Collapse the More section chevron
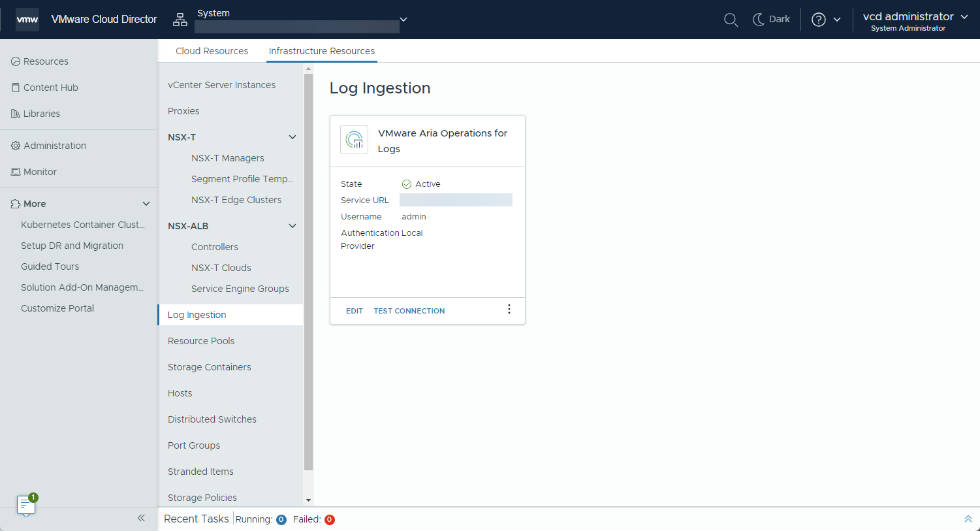The width and height of the screenshot is (980, 531). (x=146, y=204)
